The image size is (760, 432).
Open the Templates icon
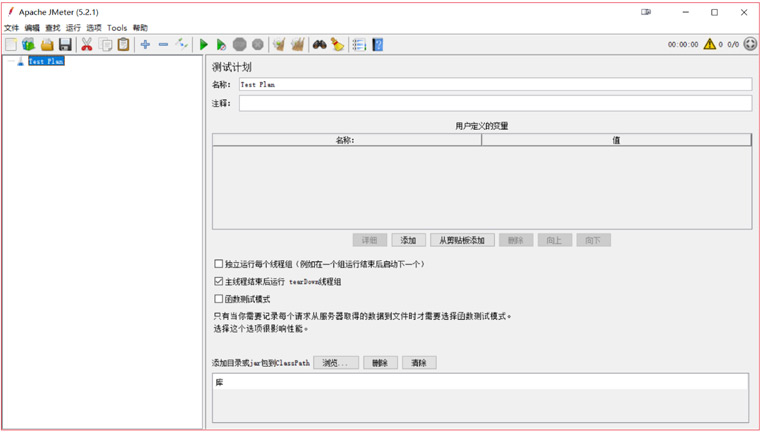(x=29, y=45)
